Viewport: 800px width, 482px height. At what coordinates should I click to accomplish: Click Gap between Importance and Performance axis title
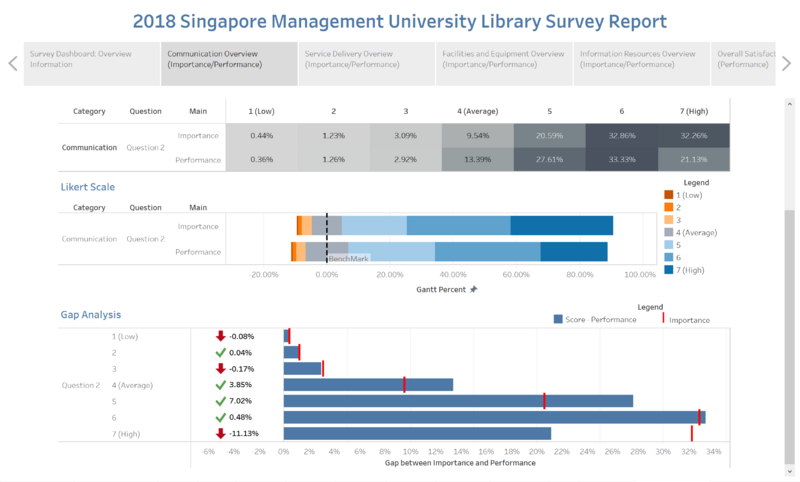(x=460, y=463)
